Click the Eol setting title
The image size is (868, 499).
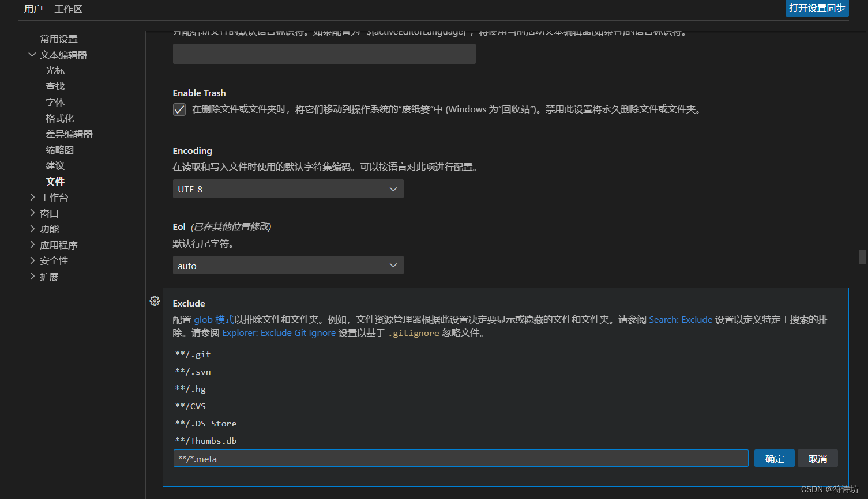(179, 226)
